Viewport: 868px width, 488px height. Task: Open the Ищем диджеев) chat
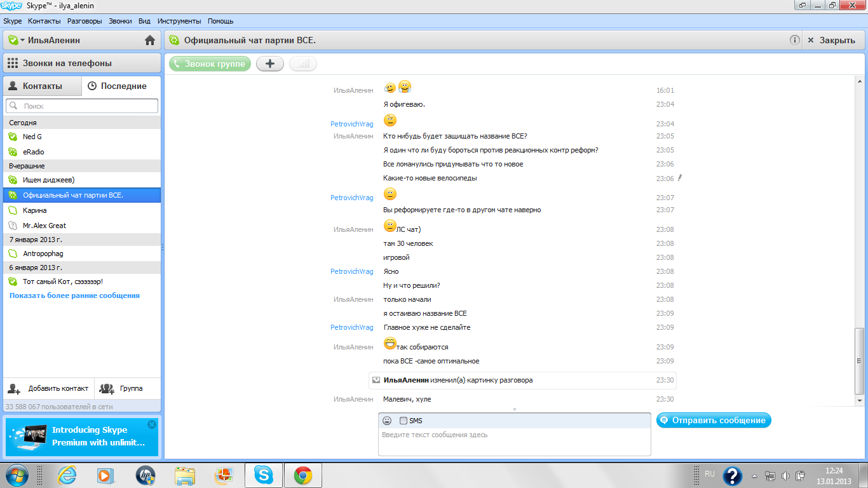click(x=82, y=180)
